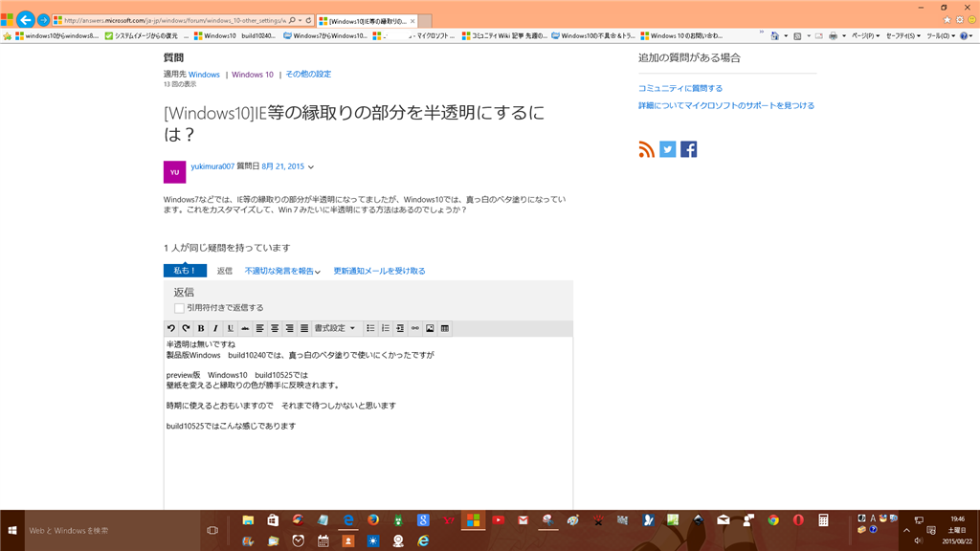Open Calculator from the taskbar
Screen dimensions: 980x551
823,520
